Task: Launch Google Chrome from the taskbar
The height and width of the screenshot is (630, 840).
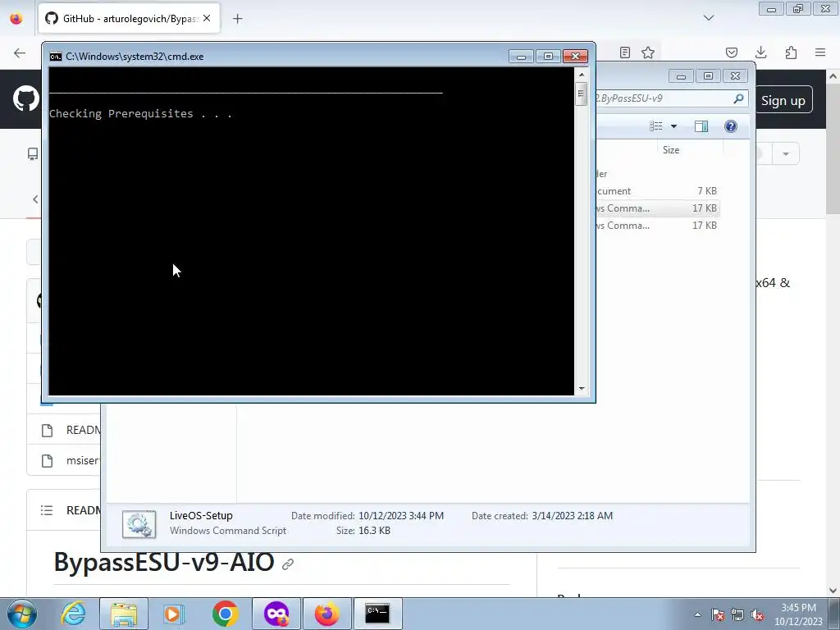Action: 225,614
